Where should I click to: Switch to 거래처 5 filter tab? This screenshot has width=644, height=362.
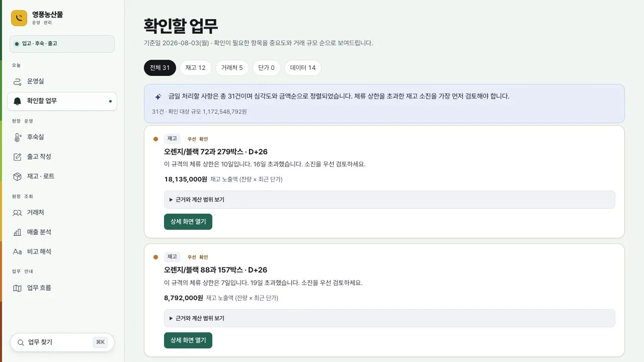click(232, 68)
